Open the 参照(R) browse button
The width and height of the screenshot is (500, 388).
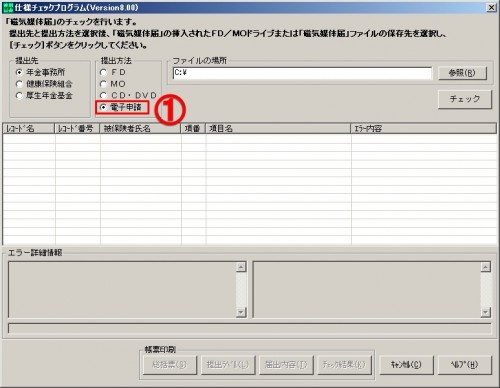point(462,73)
